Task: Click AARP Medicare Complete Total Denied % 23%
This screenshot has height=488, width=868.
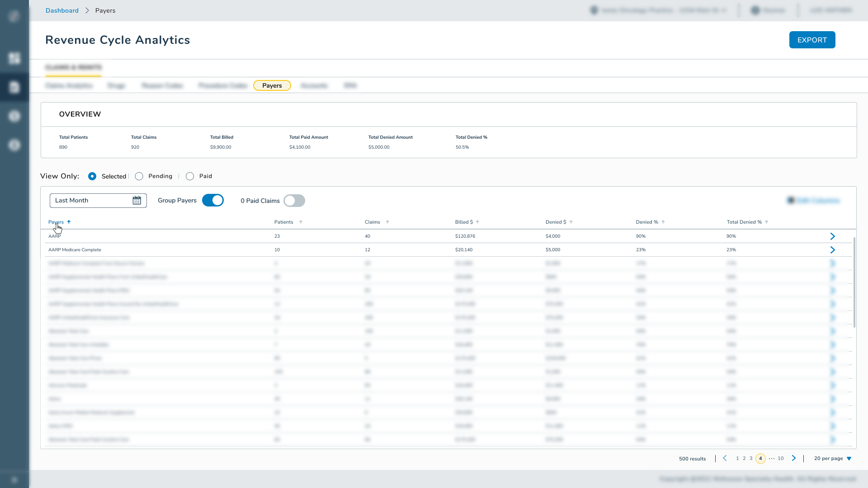Action: [x=731, y=250]
